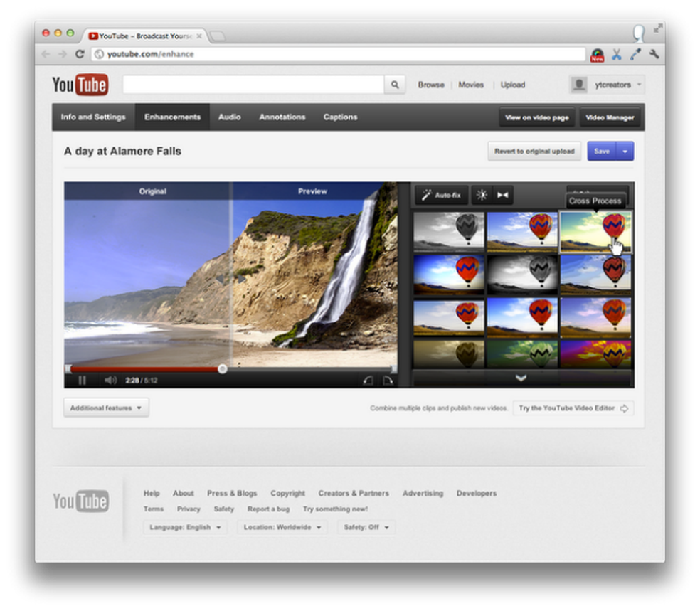Open Chrome's wrench settings icon

pyautogui.click(x=654, y=53)
